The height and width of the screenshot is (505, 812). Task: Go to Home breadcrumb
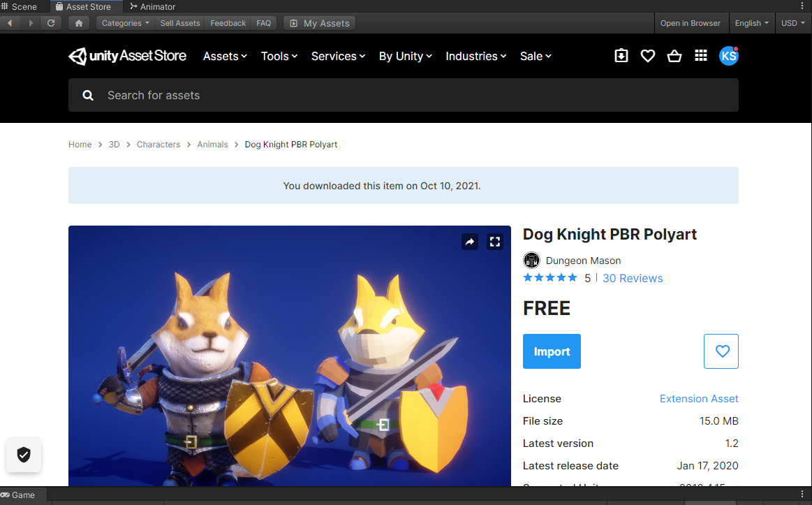tap(80, 145)
